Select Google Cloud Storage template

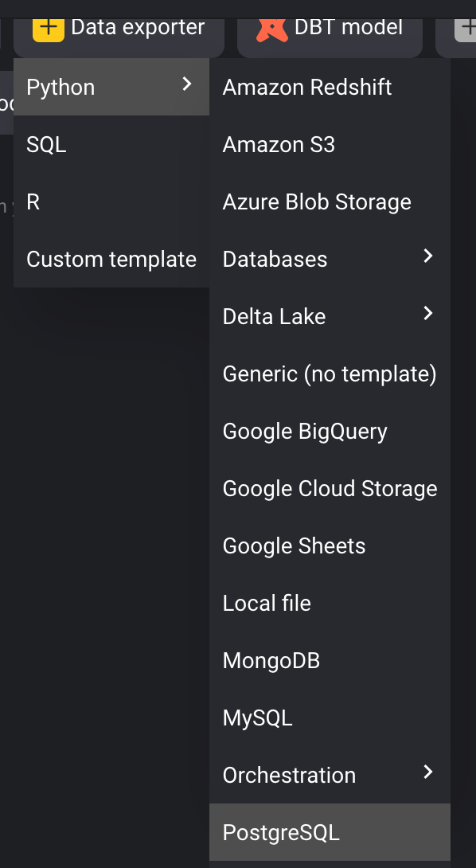[x=330, y=488]
